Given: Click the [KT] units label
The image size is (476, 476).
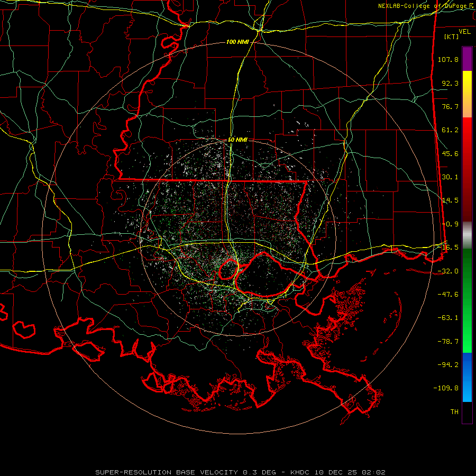Looking at the screenshot, I should (452, 36).
